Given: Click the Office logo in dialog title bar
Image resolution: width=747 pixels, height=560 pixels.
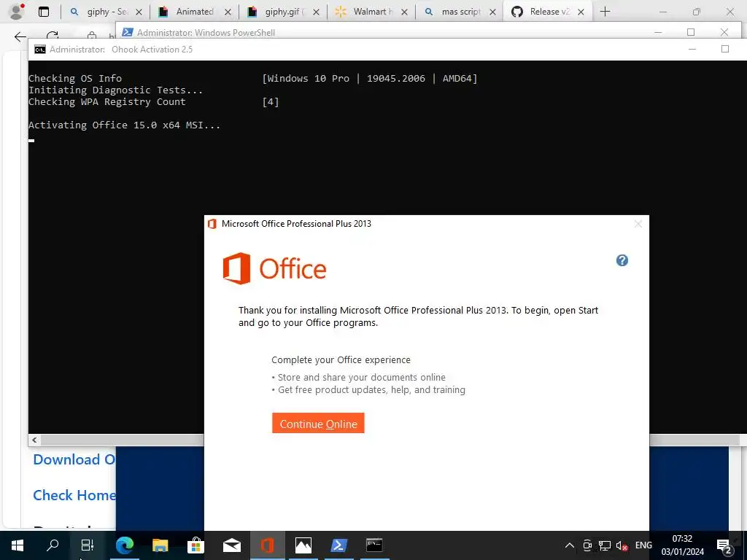Looking at the screenshot, I should pos(212,224).
